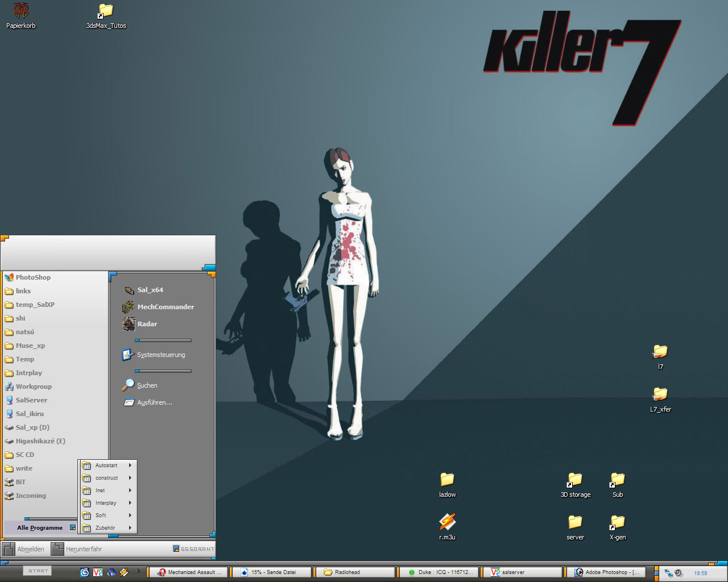Open the r.m3u playlist file
The width and height of the screenshot is (728, 582).
click(448, 527)
